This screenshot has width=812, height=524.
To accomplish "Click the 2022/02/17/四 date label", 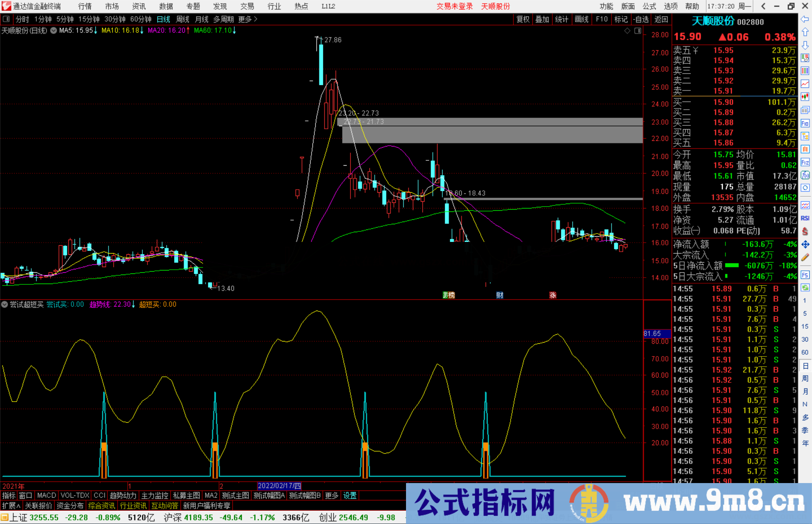I will [279, 486].
